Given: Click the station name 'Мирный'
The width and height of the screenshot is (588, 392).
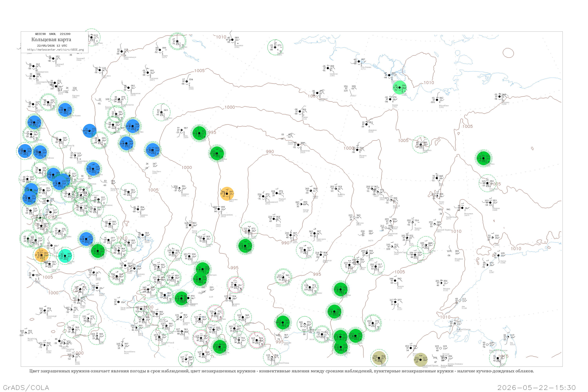Looking at the screenshot, I should click(282, 199).
